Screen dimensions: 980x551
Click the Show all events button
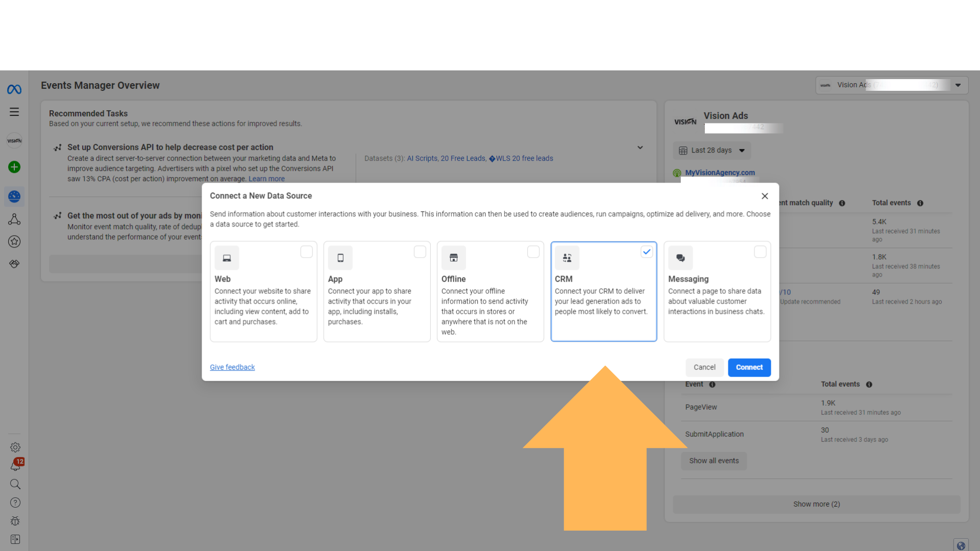(x=714, y=460)
